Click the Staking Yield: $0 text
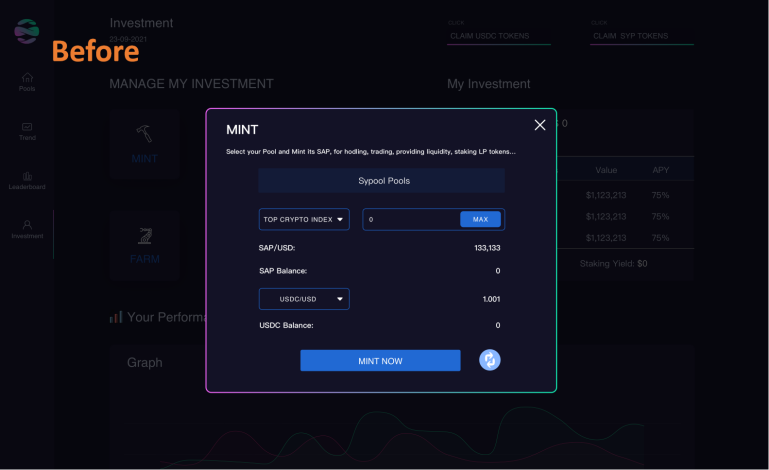The height and width of the screenshot is (470, 769). coord(613,264)
